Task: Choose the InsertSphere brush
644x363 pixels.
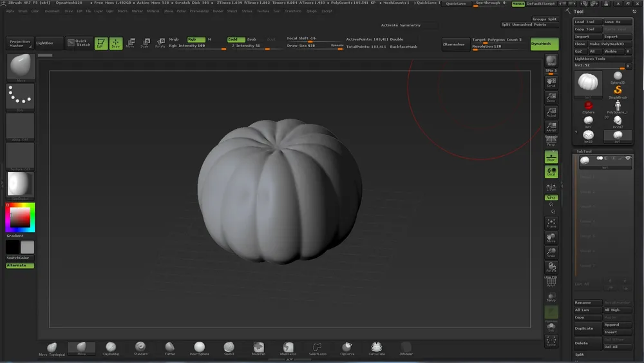Action: coord(200,348)
